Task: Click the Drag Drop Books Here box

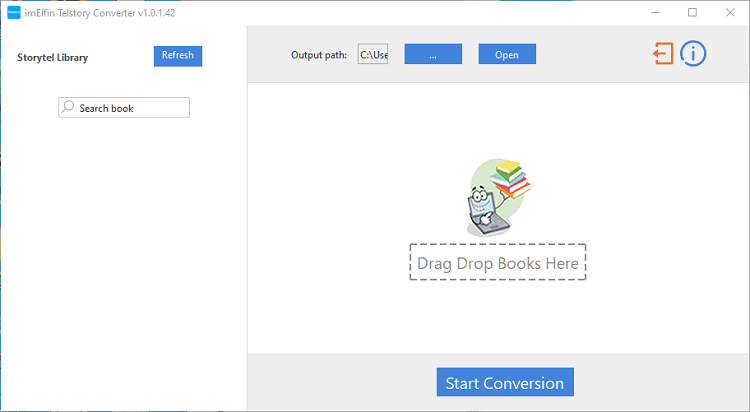Action: pos(498,263)
